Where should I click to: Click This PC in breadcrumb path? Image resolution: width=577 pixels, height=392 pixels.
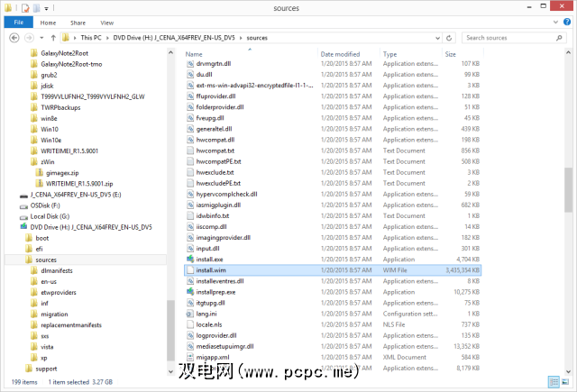point(91,38)
